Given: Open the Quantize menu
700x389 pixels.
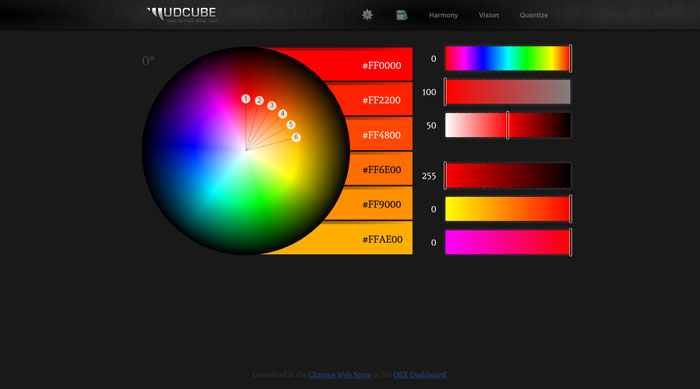Looking at the screenshot, I should tap(533, 15).
